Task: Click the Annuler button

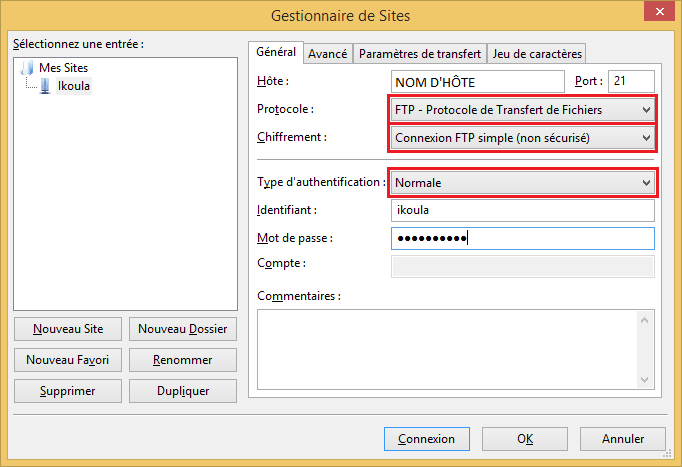Action: (x=623, y=439)
